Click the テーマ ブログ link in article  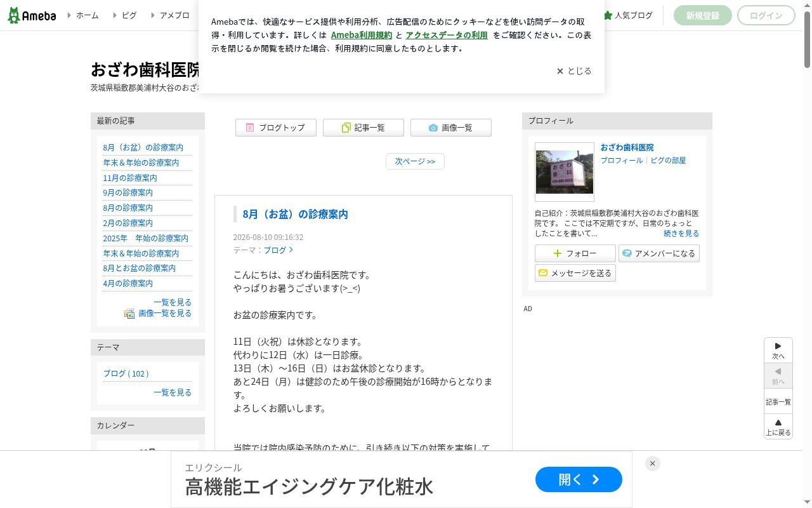278,250
